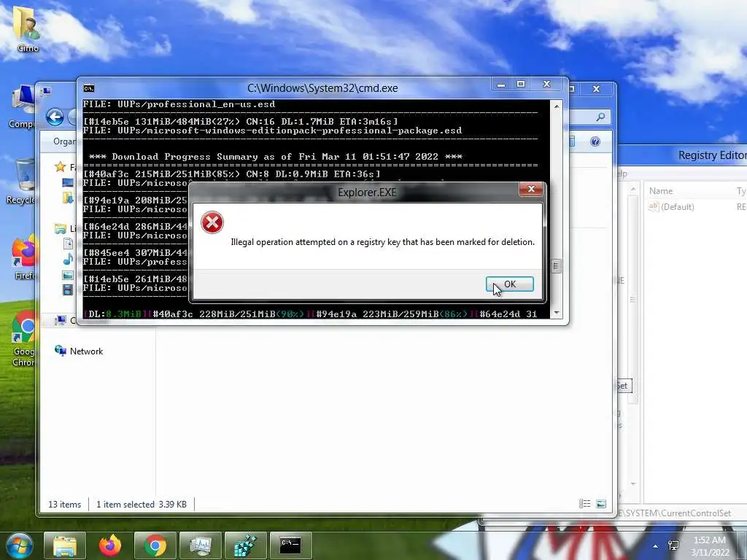Image resolution: width=747 pixels, height=560 pixels.
Task: Open Firefox from the taskbar
Action: click(110, 545)
